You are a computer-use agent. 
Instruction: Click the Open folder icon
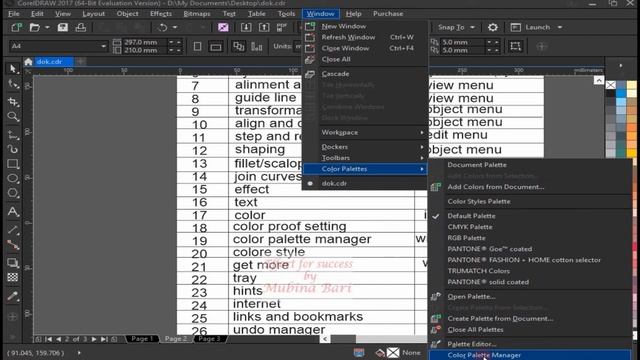pos(35,27)
